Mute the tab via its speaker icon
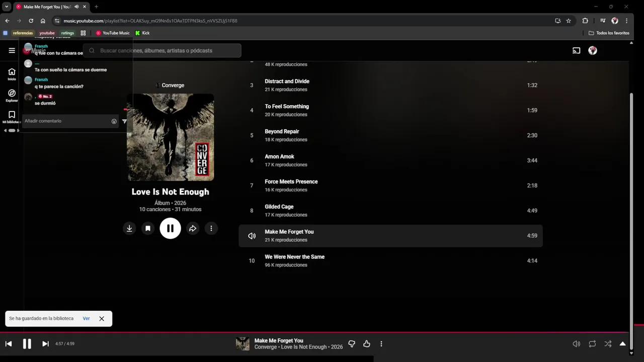Image resolution: width=644 pixels, height=362 pixels. pyautogui.click(x=76, y=7)
